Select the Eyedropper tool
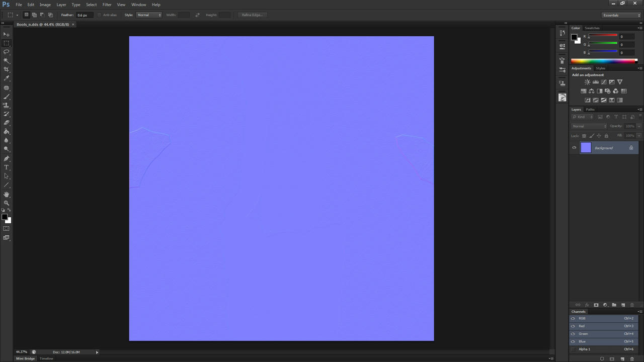 (7, 78)
